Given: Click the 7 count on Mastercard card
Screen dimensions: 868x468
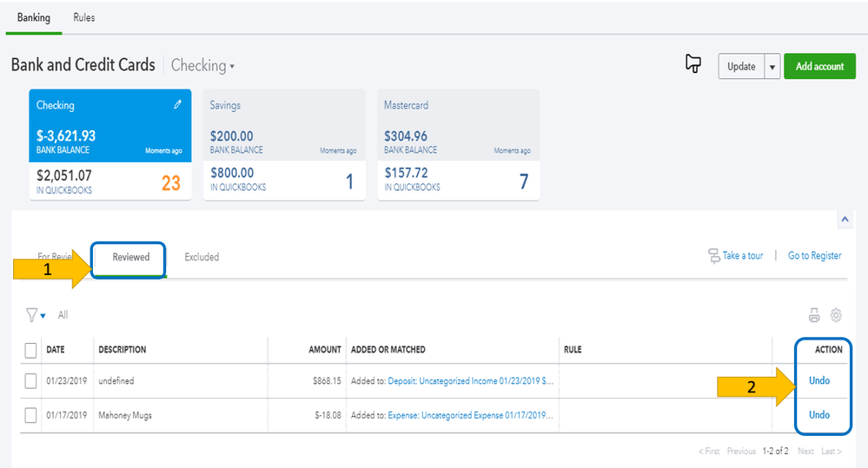Looking at the screenshot, I should [524, 181].
